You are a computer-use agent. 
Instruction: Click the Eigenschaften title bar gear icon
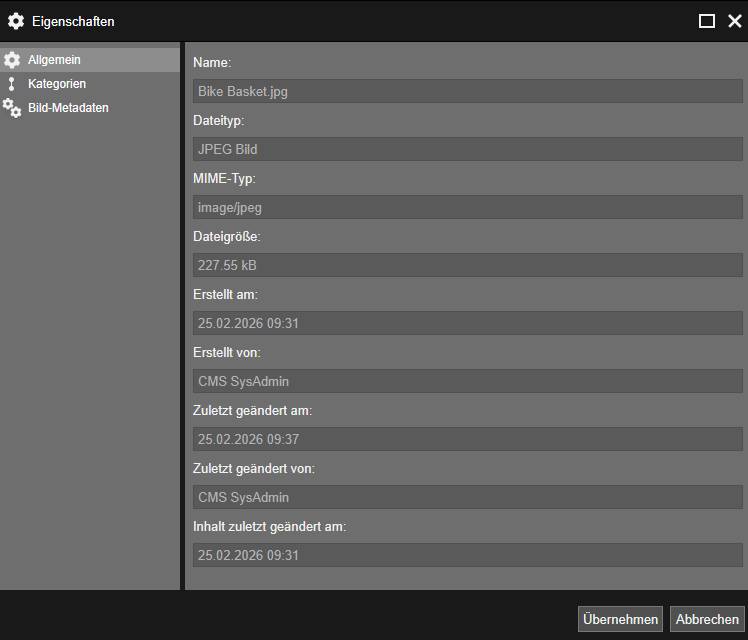click(x=16, y=21)
